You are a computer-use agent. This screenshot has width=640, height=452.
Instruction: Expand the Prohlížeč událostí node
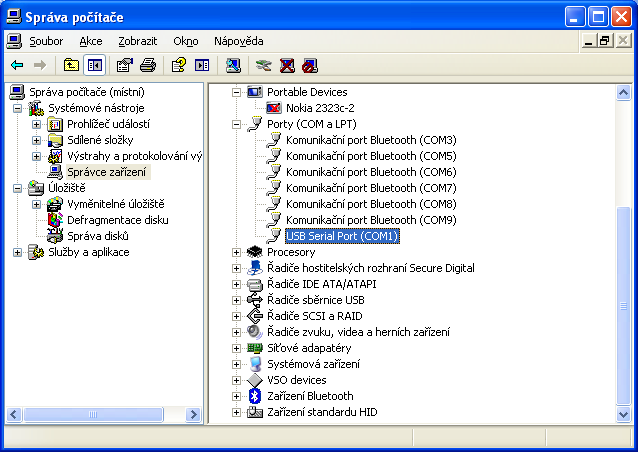click(x=36, y=124)
